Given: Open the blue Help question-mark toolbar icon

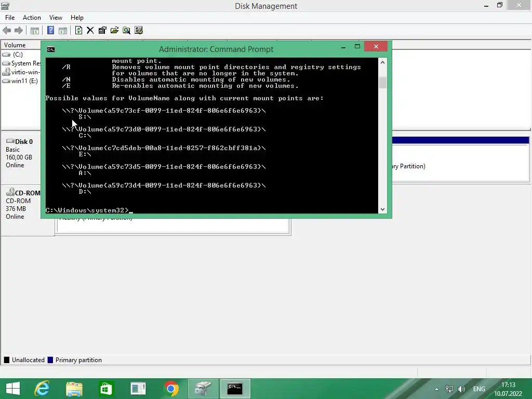Looking at the screenshot, I should 50,31.
